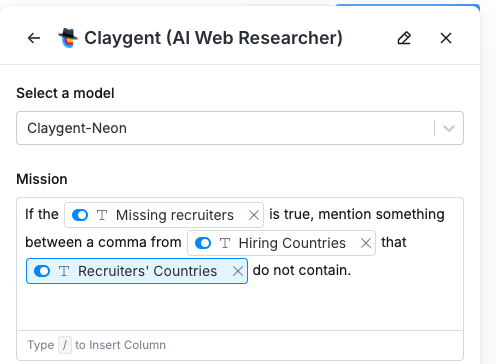This screenshot has height=364, width=496.
Task: Click the pencil edit icon
Action: (x=404, y=38)
